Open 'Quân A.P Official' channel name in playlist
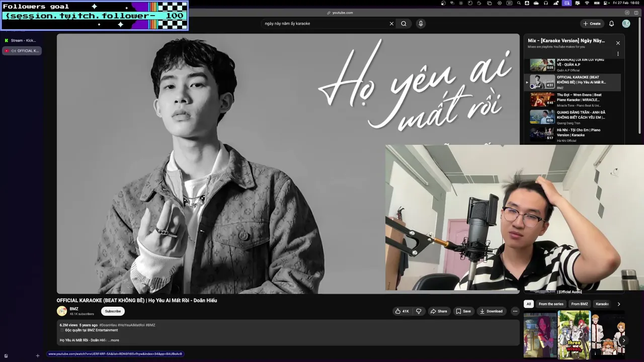 click(x=568, y=70)
